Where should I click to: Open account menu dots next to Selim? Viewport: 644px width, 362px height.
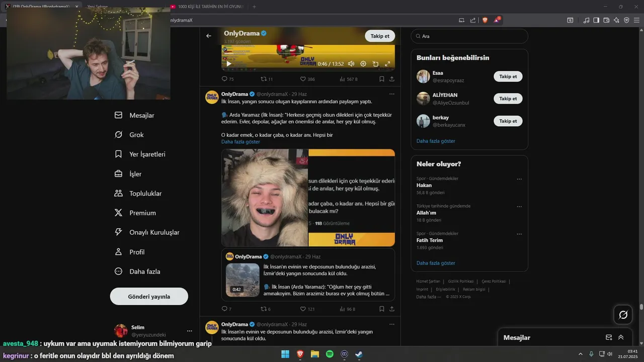[190, 331]
